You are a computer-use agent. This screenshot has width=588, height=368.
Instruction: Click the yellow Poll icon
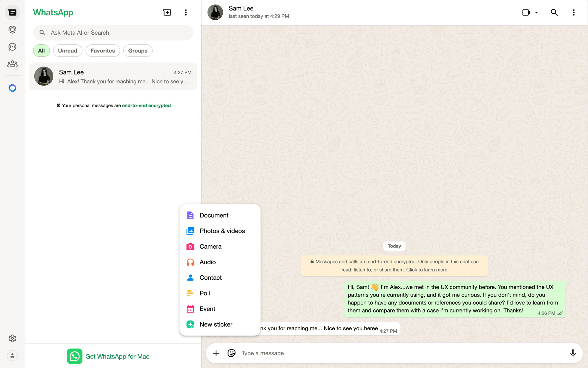click(190, 293)
